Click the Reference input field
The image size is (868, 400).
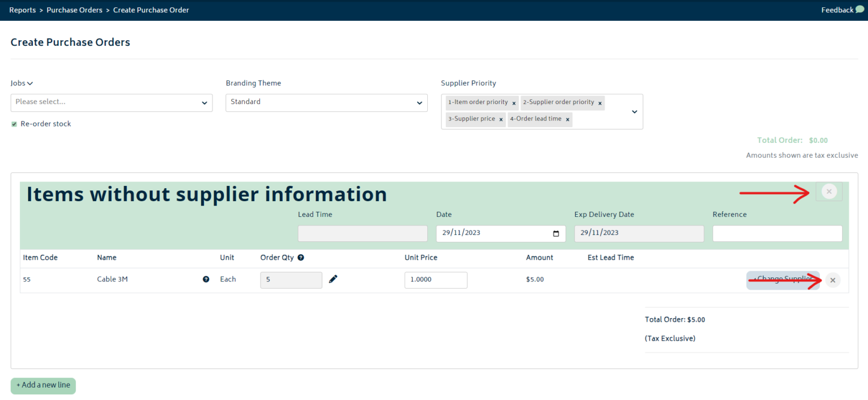[x=777, y=233]
